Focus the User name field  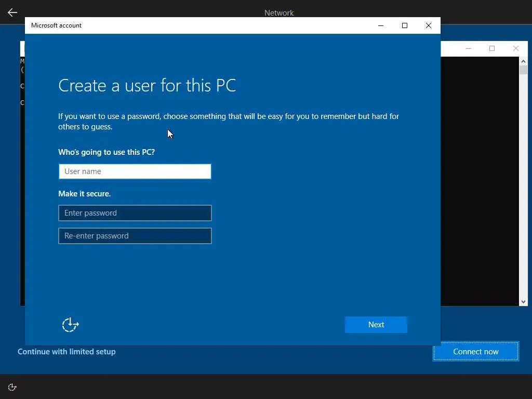(135, 171)
